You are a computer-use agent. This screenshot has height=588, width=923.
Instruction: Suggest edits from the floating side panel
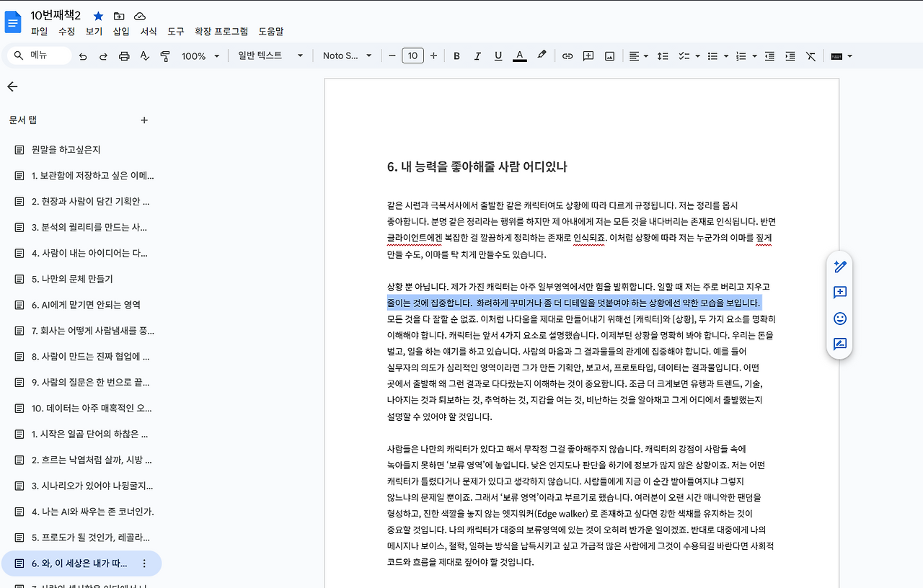click(839, 344)
